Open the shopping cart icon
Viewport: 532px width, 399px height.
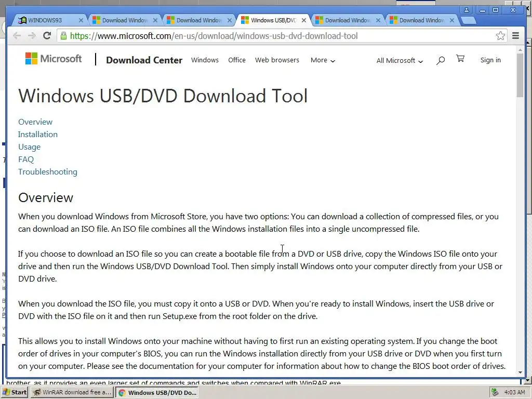click(x=460, y=59)
